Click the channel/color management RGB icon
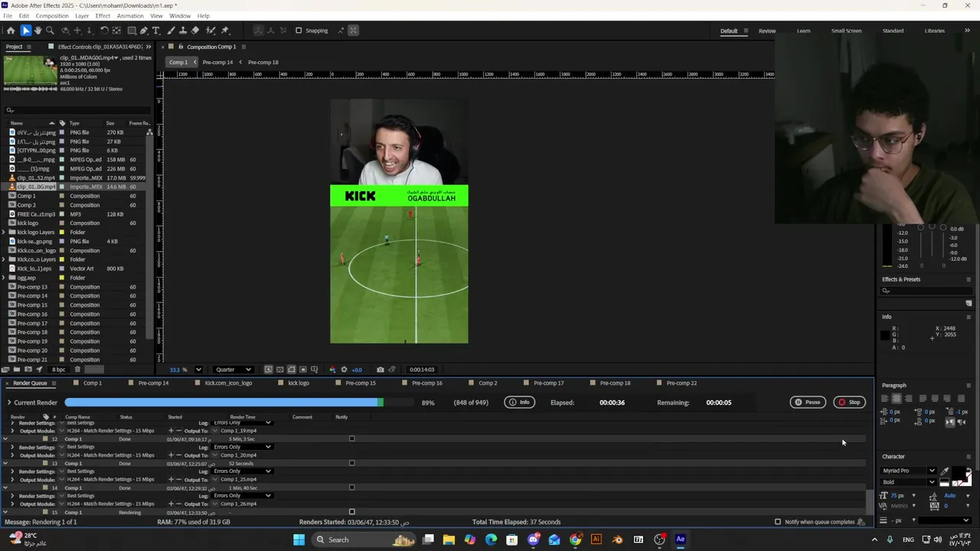This screenshot has width=980, height=551. pos(332,370)
